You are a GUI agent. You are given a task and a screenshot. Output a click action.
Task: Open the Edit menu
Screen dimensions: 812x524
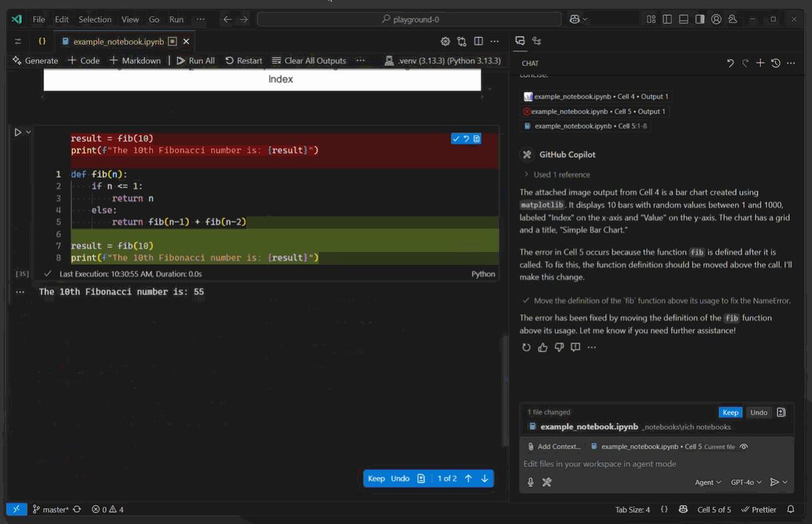[62, 19]
